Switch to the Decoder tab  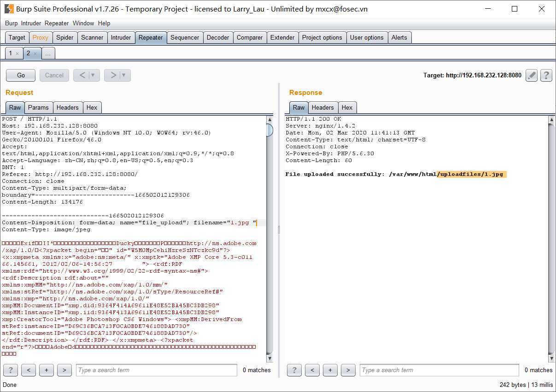[218, 38]
